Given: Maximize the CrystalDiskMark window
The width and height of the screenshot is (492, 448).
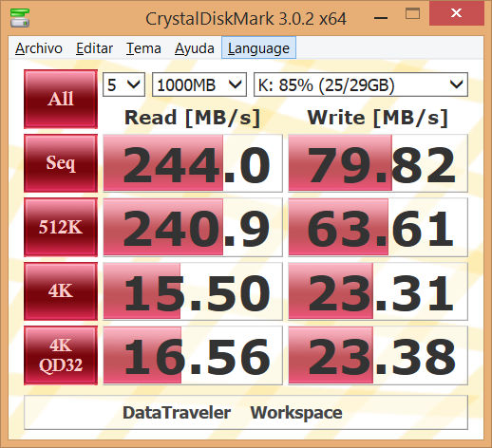Looking at the screenshot, I should coord(412,14).
